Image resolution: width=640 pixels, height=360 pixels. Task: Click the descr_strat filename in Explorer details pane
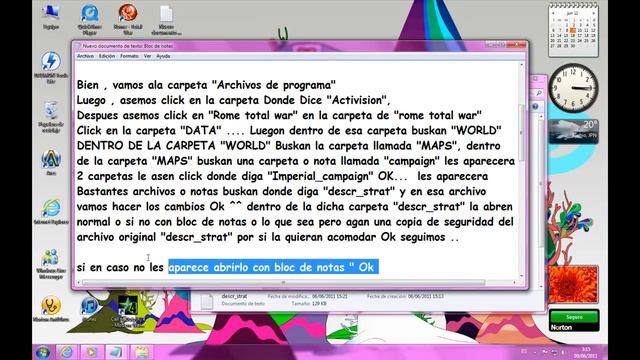(x=234, y=296)
